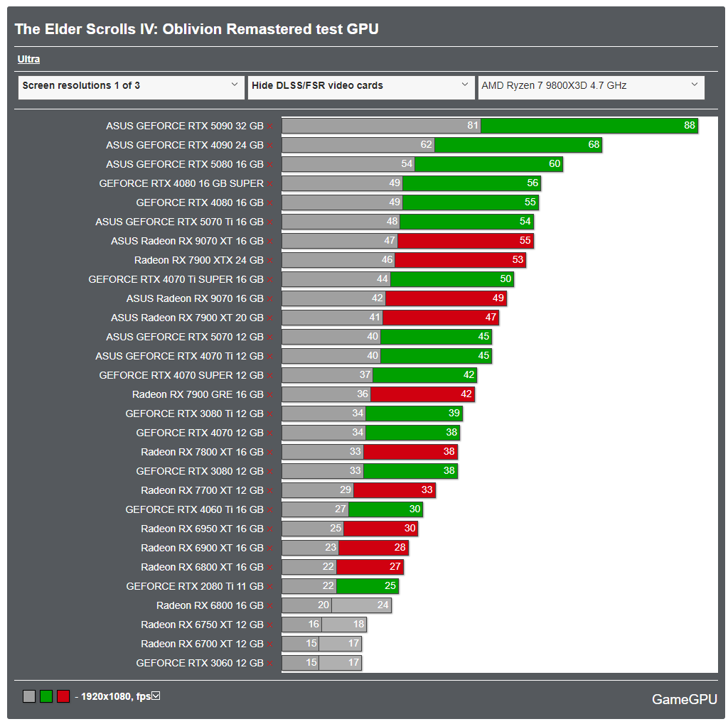Click the 24 value on RX 6800 bar
Image resolution: width=728 pixels, height=724 pixels.
383,605
